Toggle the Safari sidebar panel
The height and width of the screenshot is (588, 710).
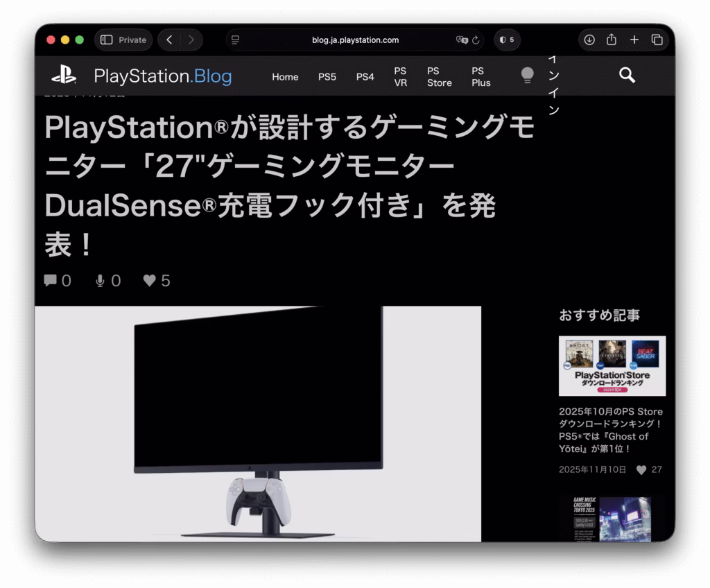click(x=105, y=40)
